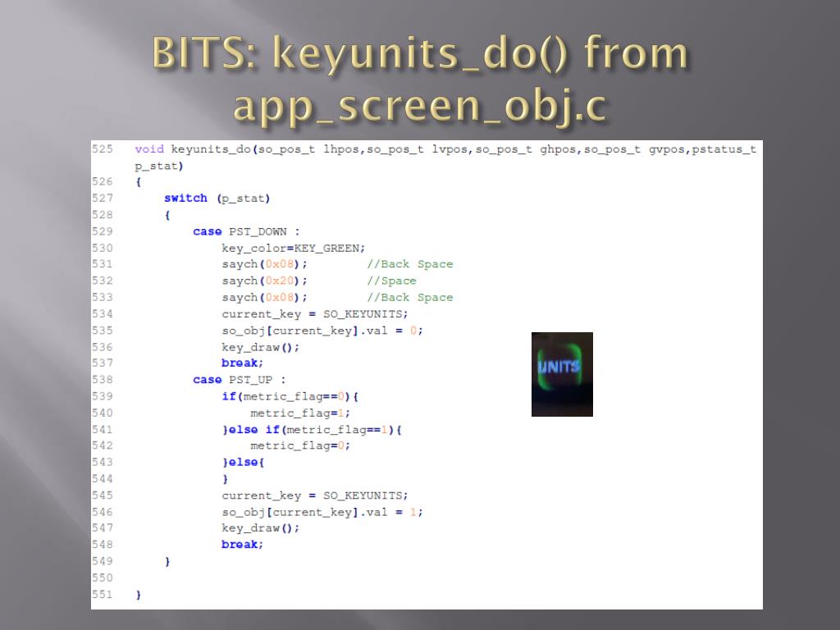Click 'metric_flag=0;' assignment
Screen dimensions: 840x630
[300, 445]
